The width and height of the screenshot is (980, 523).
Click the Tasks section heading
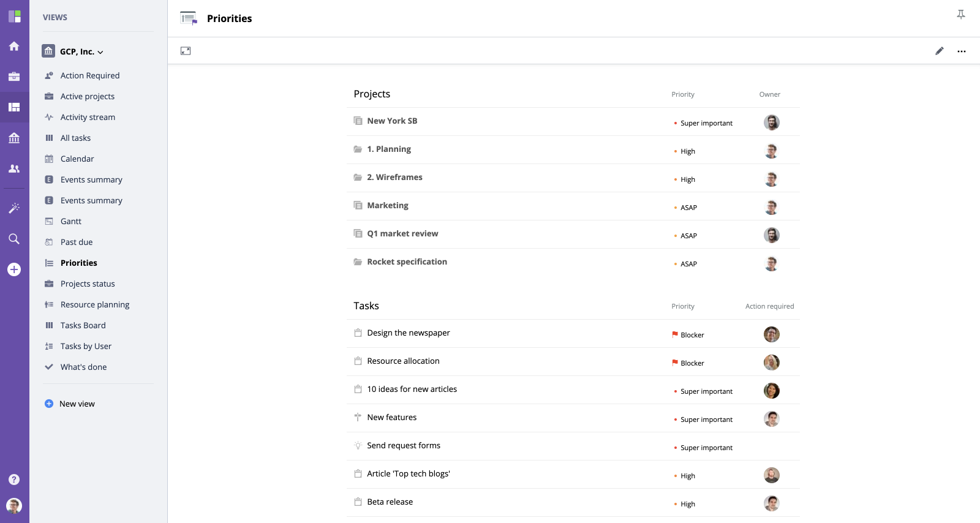click(366, 306)
